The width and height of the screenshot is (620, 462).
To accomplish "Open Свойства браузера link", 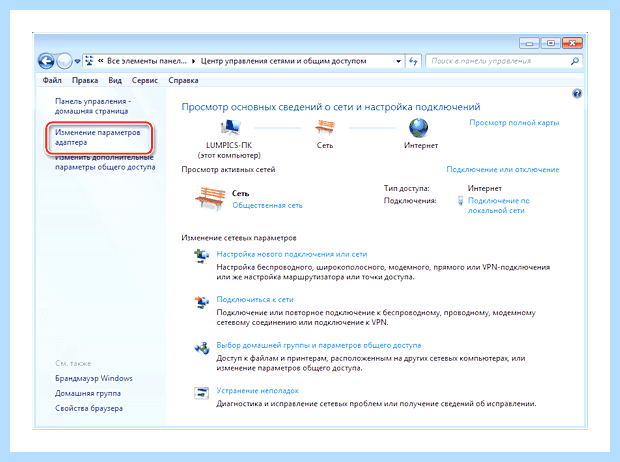I will pos(89,409).
